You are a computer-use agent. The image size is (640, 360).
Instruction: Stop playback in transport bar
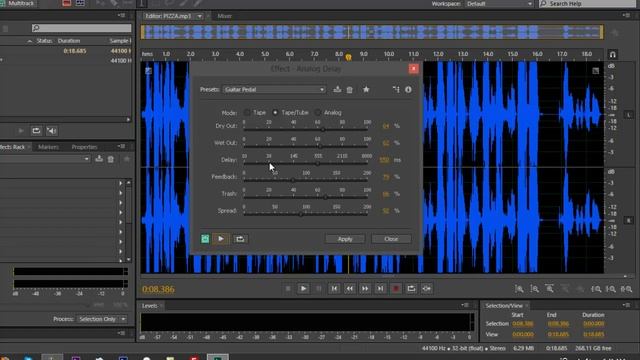click(x=288, y=289)
